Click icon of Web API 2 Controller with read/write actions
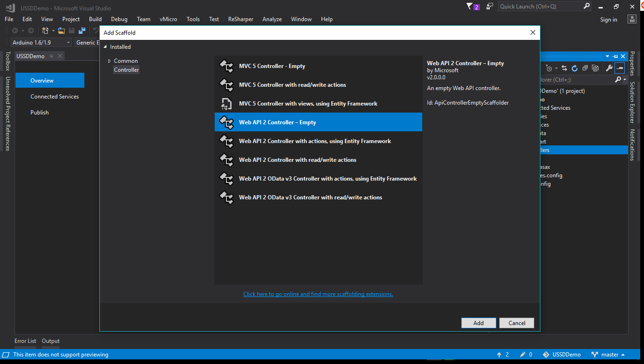644x364 pixels. click(226, 160)
